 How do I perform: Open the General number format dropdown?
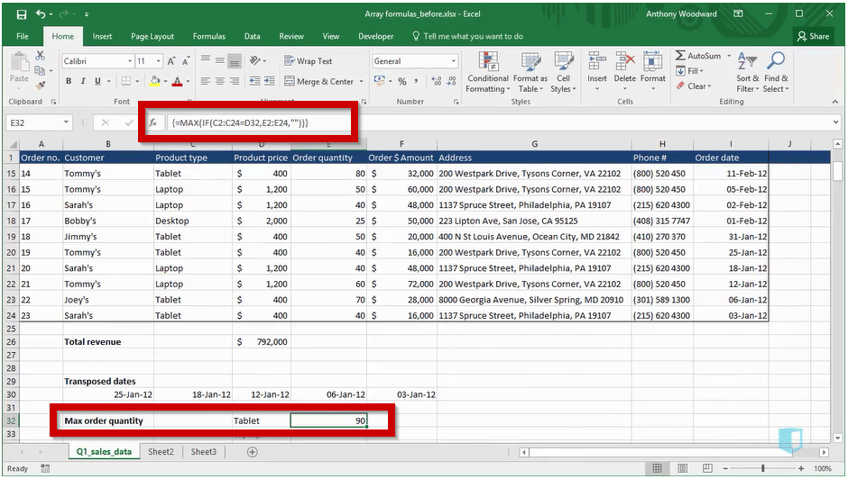454,61
